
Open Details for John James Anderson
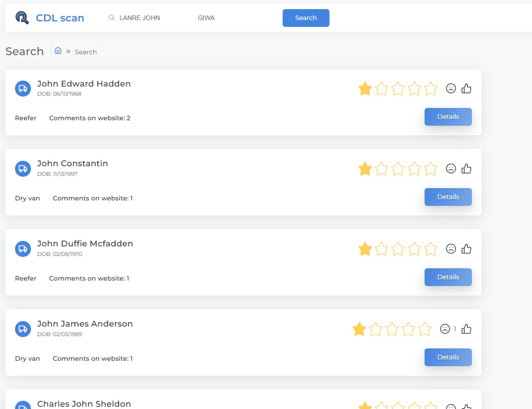pos(448,357)
